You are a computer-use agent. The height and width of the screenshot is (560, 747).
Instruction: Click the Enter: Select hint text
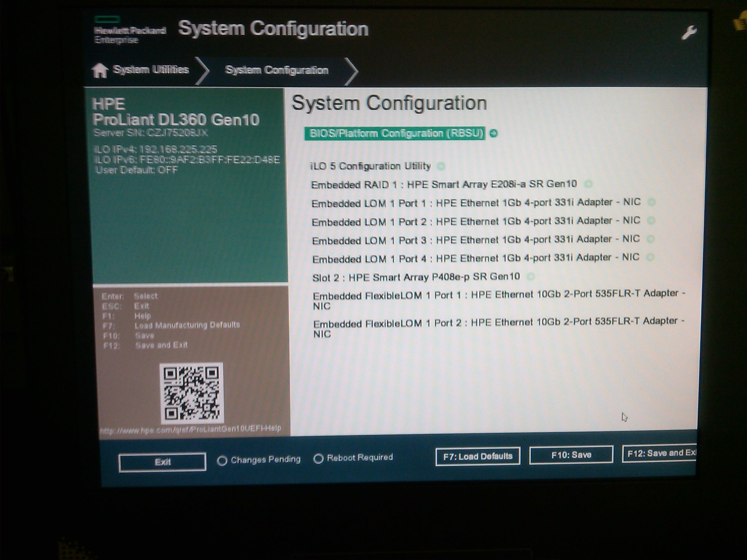(x=129, y=296)
